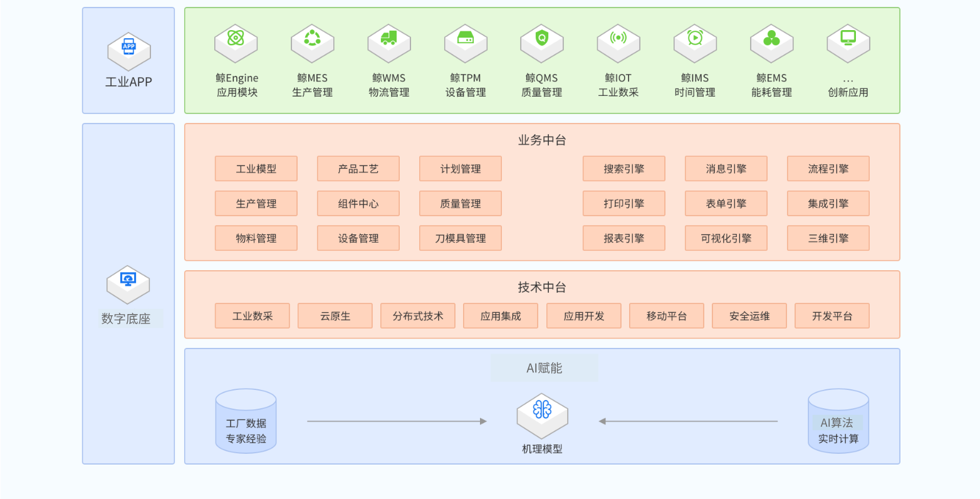Choose the 集成引擎 box
The width and height of the screenshot is (980, 499).
(x=828, y=204)
